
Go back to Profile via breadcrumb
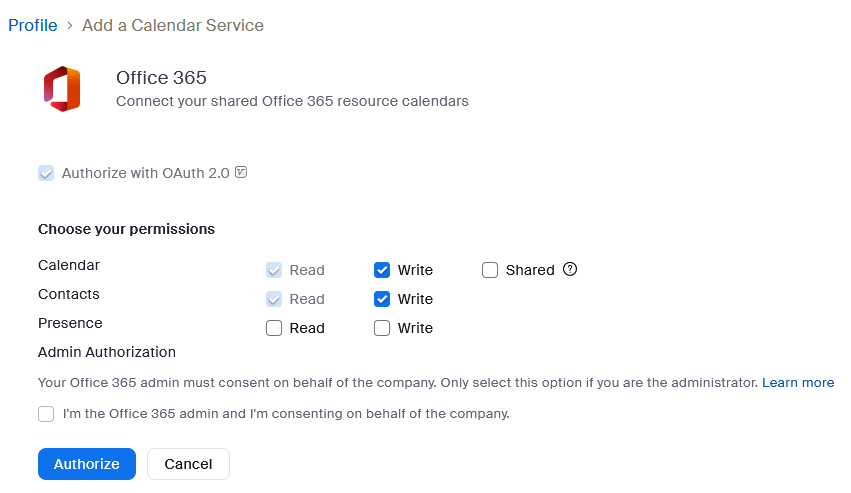tap(33, 25)
